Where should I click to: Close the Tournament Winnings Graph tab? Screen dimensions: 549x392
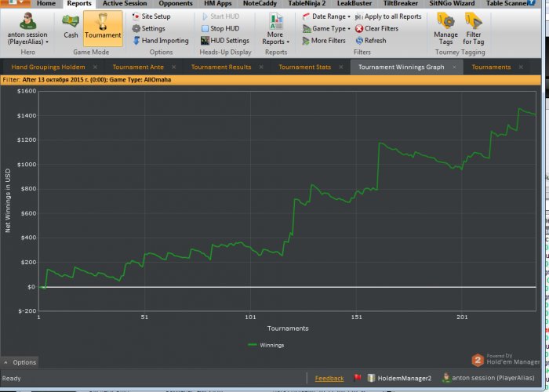pos(455,67)
